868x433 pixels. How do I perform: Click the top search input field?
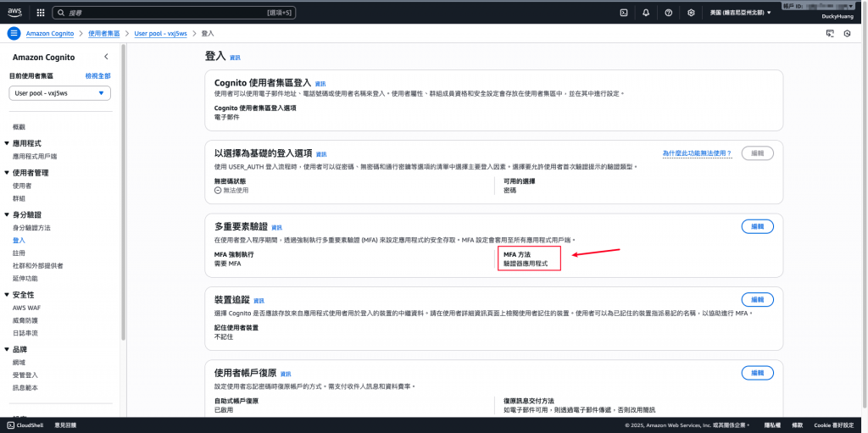click(175, 12)
